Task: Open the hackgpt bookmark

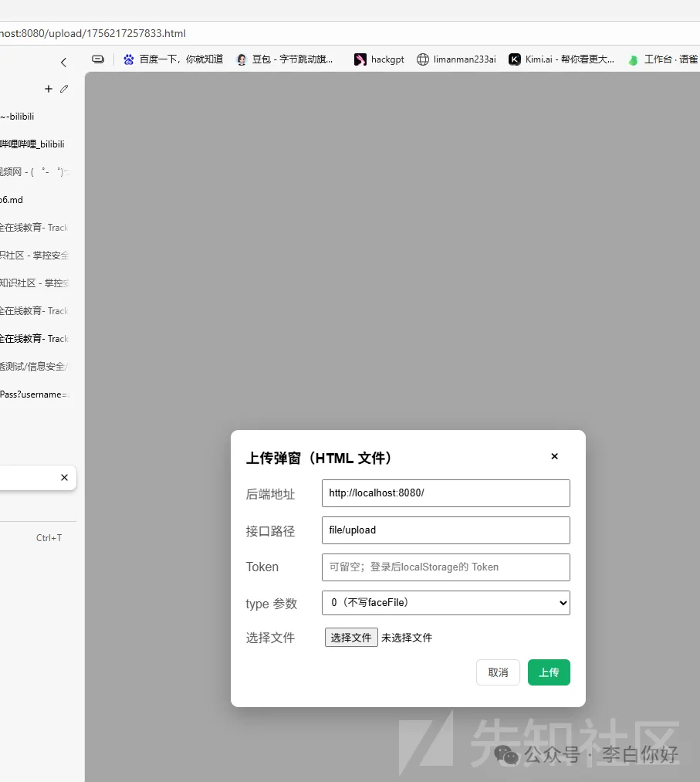Action: [379, 59]
